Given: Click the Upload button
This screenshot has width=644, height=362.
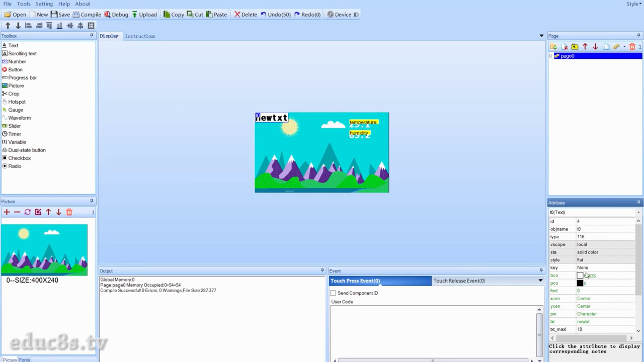Looking at the screenshot, I should click(x=144, y=14).
